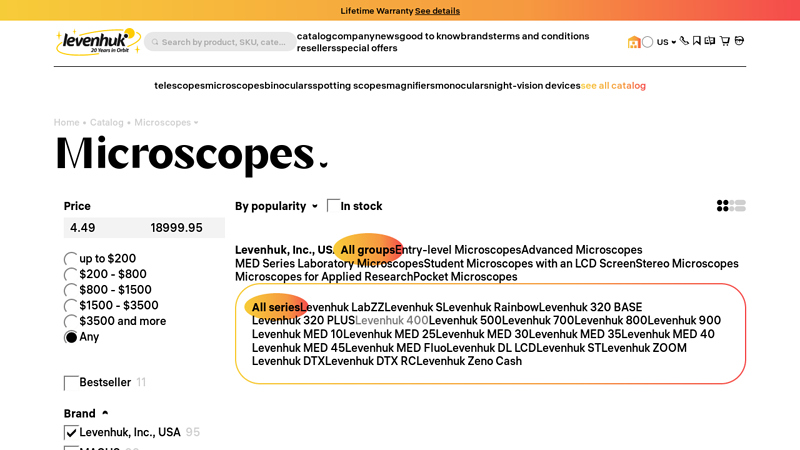Go to telescopes category
The height and width of the screenshot is (450, 800).
click(180, 86)
